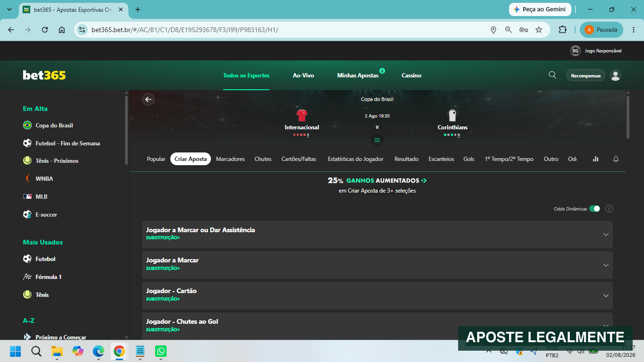This screenshot has width=644, height=362.
Task: Click the browser address bar URL
Action: pyautogui.click(x=185, y=30)
